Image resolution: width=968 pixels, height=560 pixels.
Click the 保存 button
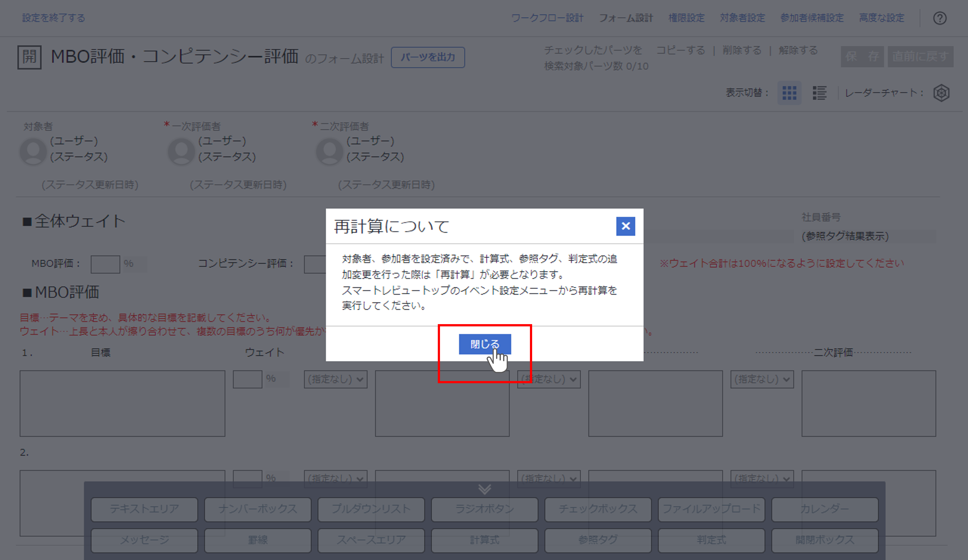[862, 57]
